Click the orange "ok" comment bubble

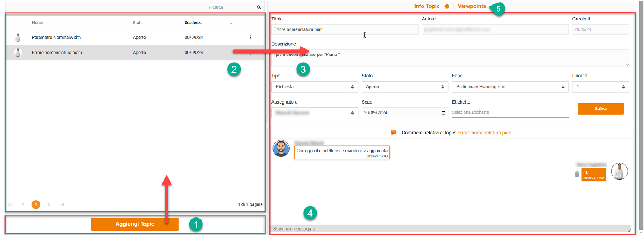(594, 174)
